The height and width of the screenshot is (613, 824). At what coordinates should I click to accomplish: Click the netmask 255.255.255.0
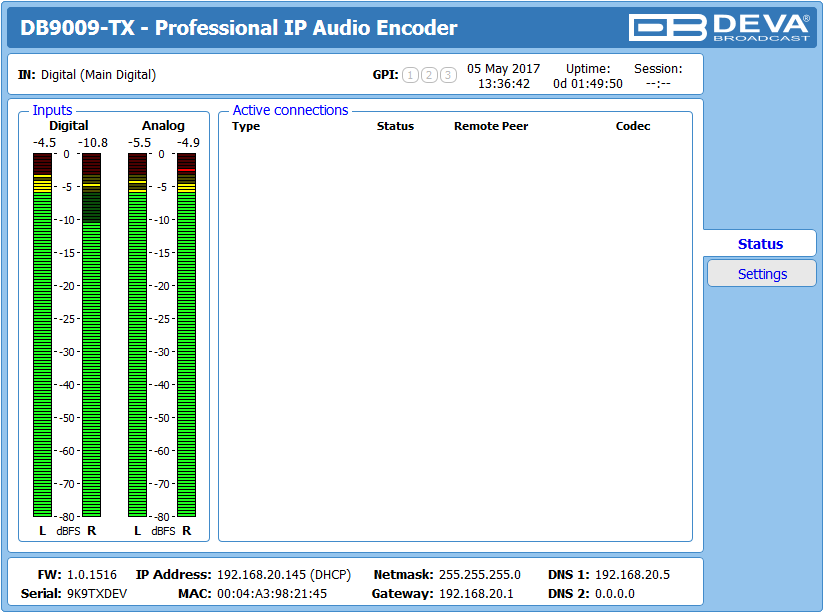point(480,575)
